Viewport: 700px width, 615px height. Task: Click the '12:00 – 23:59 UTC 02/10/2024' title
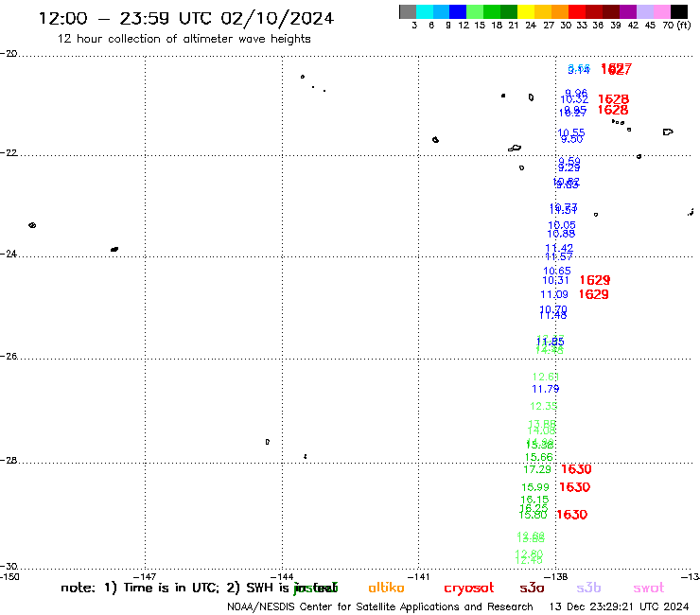(x=186, y=18)
